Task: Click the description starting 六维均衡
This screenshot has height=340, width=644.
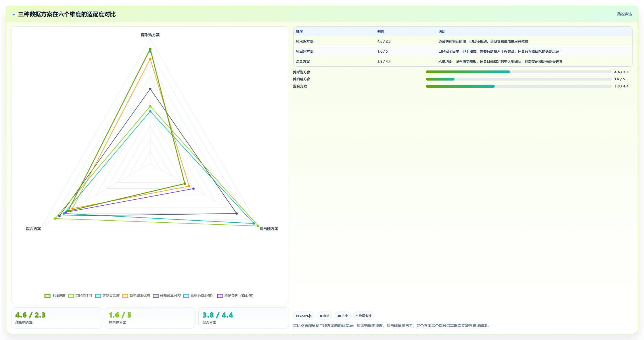Action: click(x=500, y=62)
